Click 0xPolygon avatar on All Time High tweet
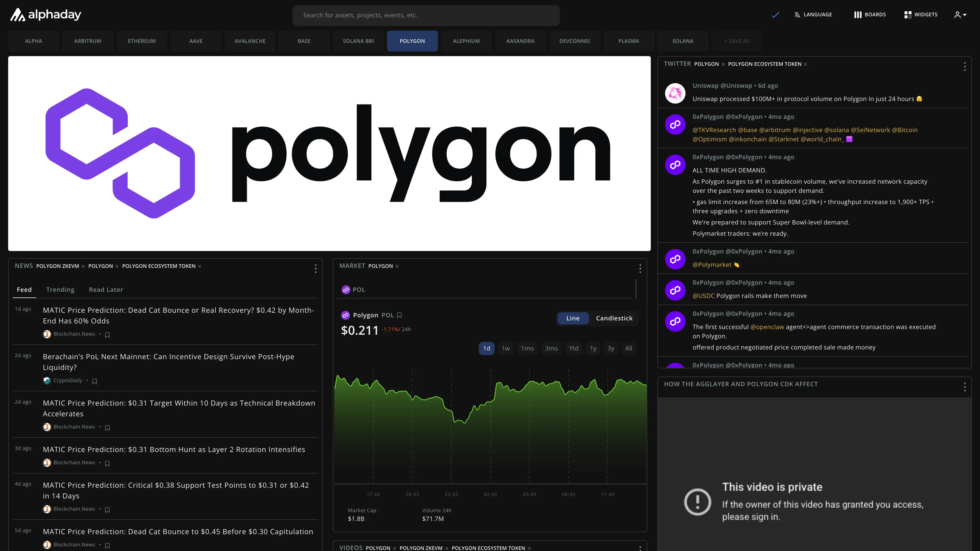Viewport: 980px width, 551px height. point(675,165)
